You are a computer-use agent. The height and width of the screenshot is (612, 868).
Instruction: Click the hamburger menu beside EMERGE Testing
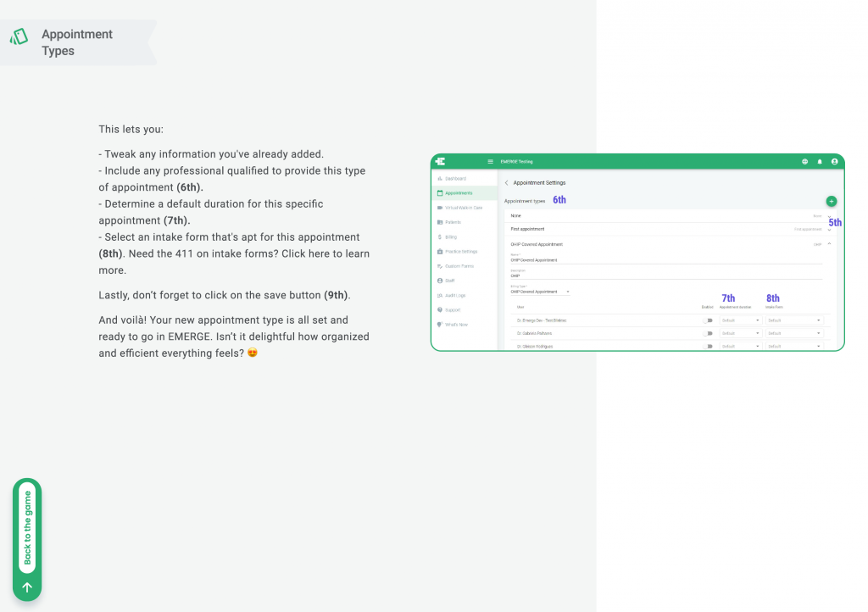pyautogui.click(x=490, y=162)
